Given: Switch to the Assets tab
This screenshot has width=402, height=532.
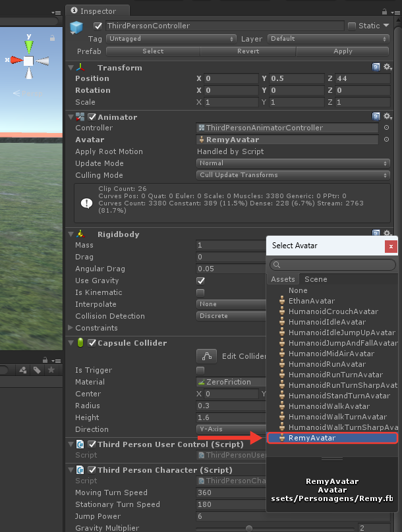Looking at the screenshot, I should point(283,279).
